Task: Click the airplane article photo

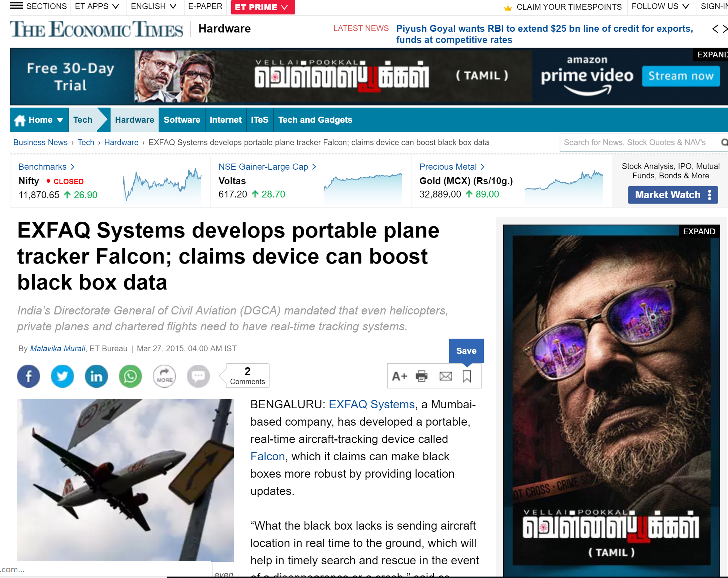Action: point(125,480)
